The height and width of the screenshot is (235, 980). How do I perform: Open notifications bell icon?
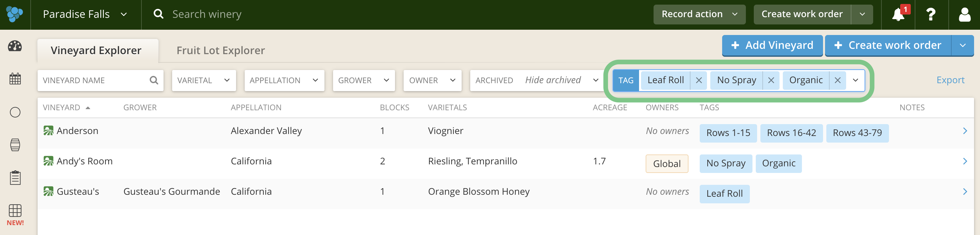898,14
